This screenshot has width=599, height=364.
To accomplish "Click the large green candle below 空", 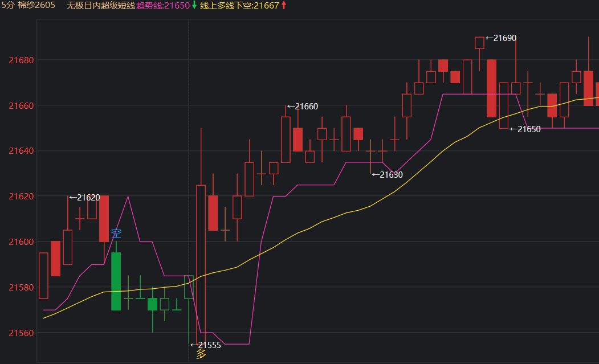I will click(116, 281).
